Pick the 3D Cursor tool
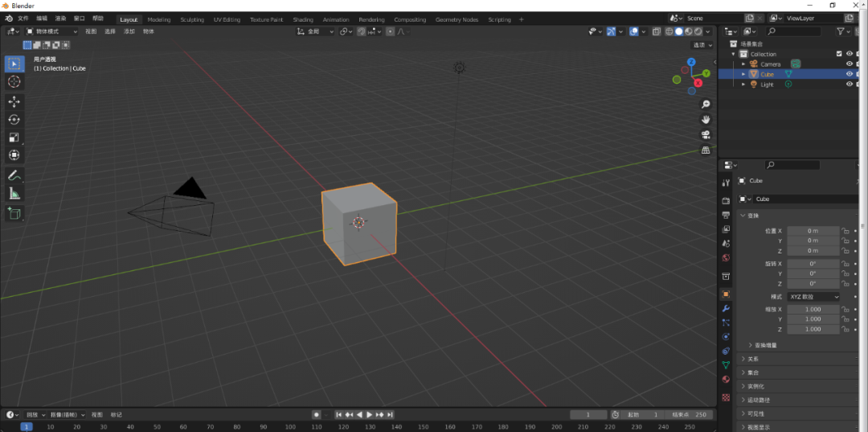868x432 pixels. 14,81
